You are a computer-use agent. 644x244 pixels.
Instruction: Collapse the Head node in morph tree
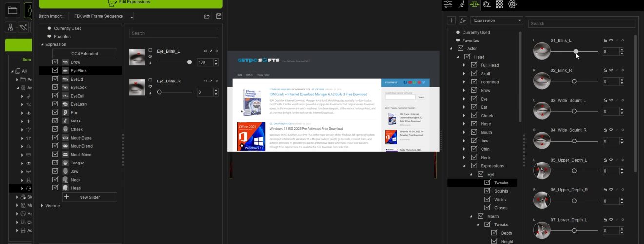458,57
